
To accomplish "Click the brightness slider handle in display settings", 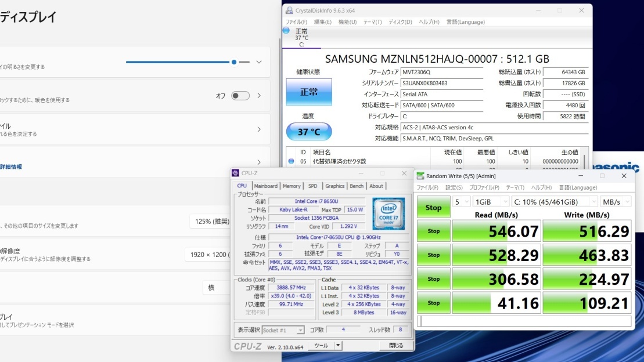I will [234, 62].
